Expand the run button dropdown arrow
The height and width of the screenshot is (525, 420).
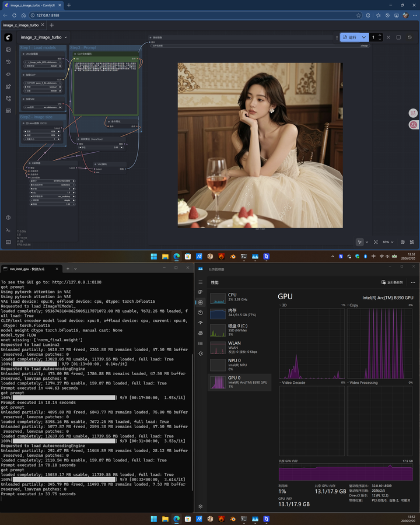pos(364,37)
